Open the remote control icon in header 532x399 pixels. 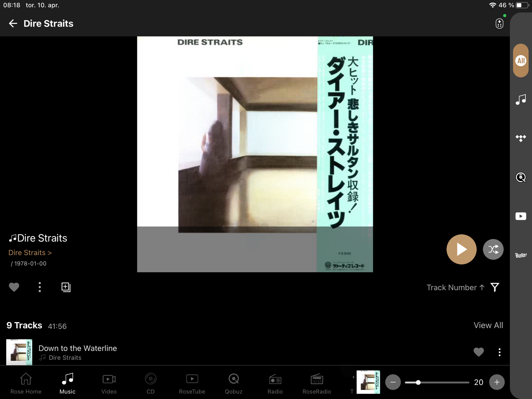499,24
